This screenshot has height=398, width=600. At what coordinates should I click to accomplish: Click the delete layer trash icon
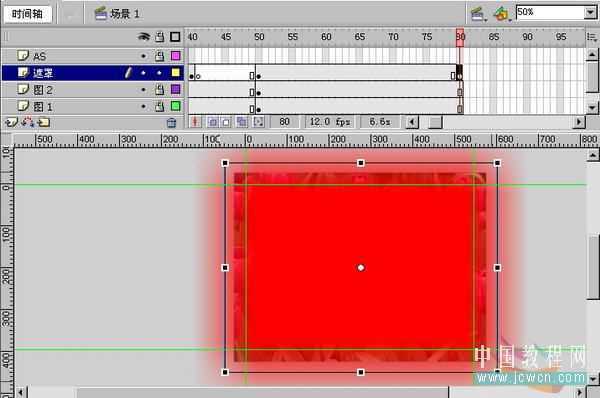click(171, 122)
